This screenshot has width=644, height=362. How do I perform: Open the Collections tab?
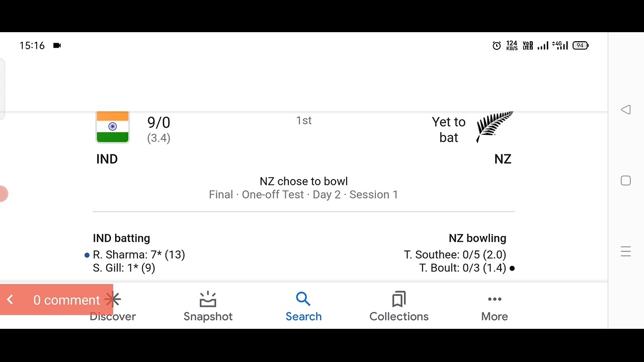point(399,307)
